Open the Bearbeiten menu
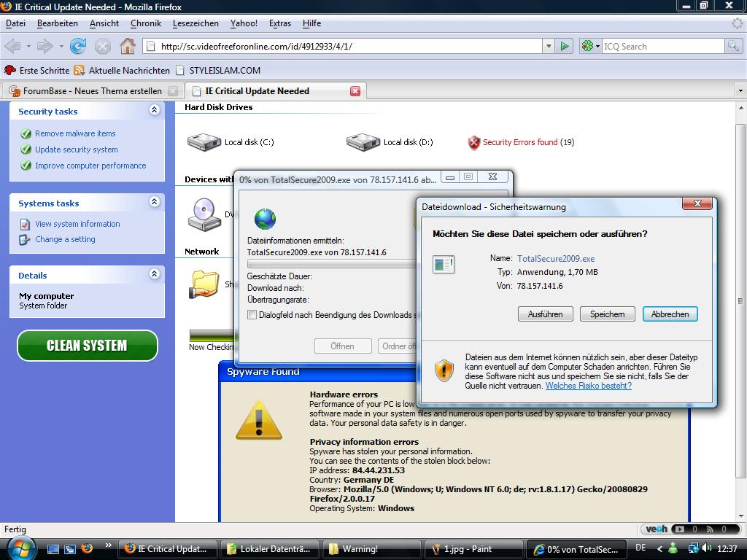747x560 pixels. [x=58, y=23]
